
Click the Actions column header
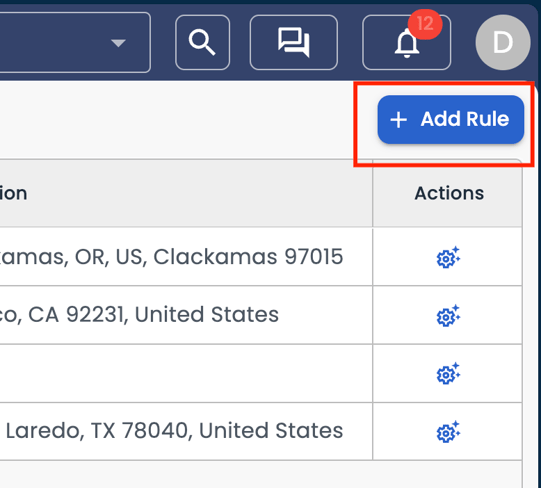(447, 193)
